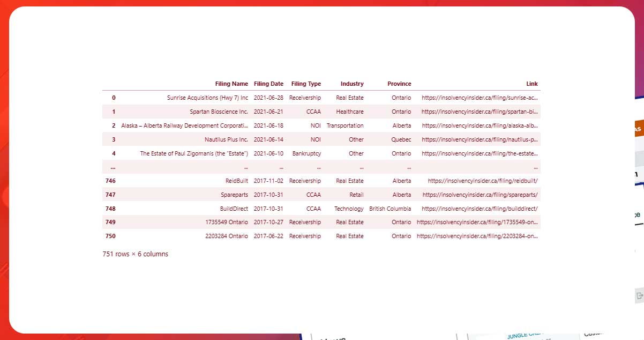Click the Retail industry cell
The height and width of the screenshot is (340, 644).
click(x=356, y=195)
